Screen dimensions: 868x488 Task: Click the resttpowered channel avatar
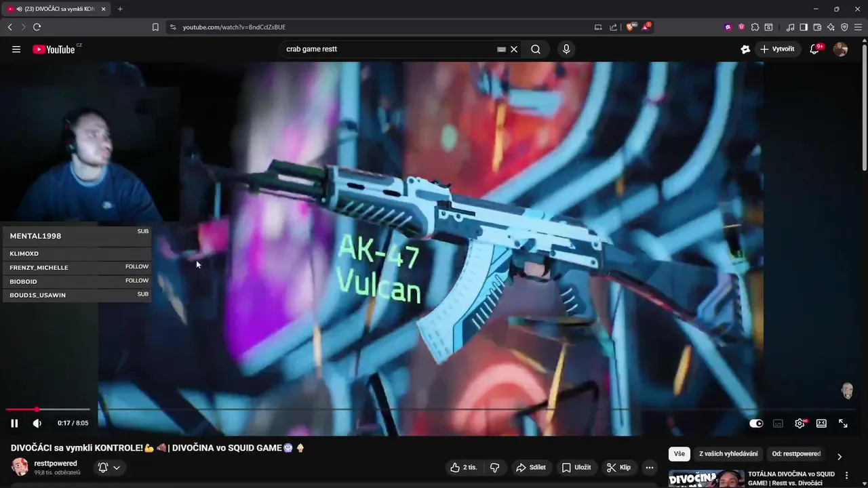click(x=20, y=467)
